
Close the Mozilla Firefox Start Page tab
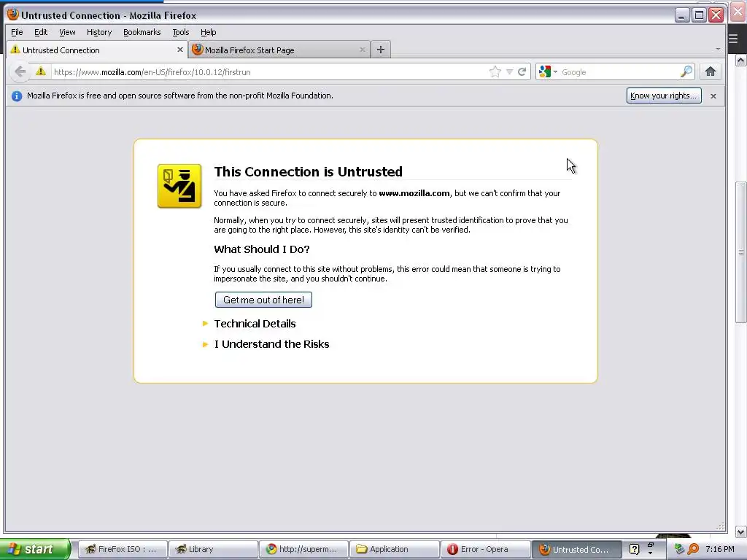(362, 50)
